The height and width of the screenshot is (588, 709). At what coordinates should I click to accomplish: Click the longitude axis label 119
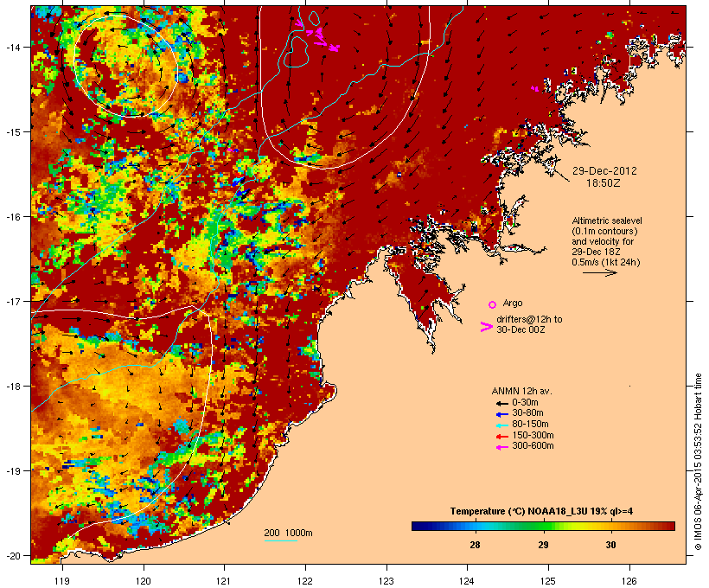(x=62, y=581)
